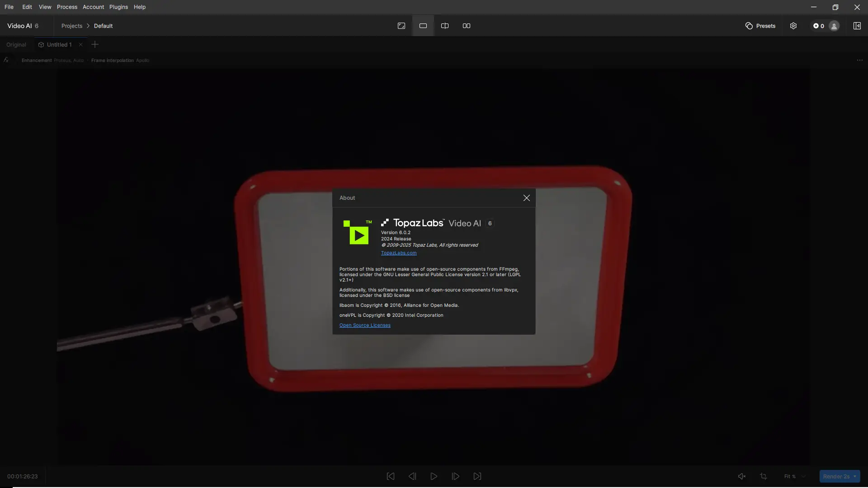Screen dimensions: 868x488
Task: Select the side-by-side view layout icon
Action: coord(467,26)
